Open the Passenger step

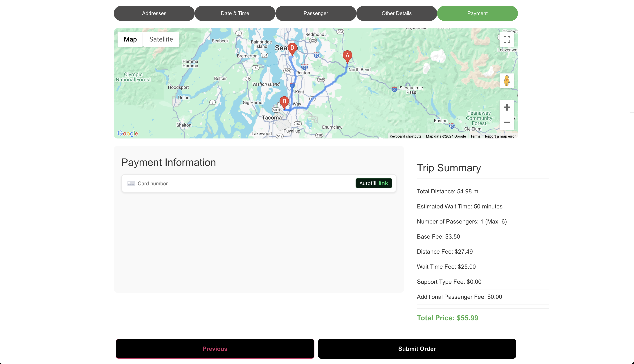pyautogui.click(x=316, y=14)
